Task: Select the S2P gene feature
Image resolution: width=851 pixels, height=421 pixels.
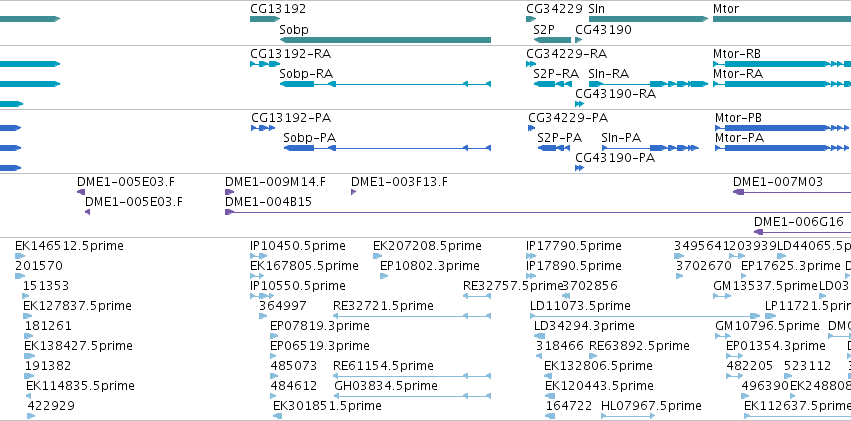Action: (x=552, y=40)
